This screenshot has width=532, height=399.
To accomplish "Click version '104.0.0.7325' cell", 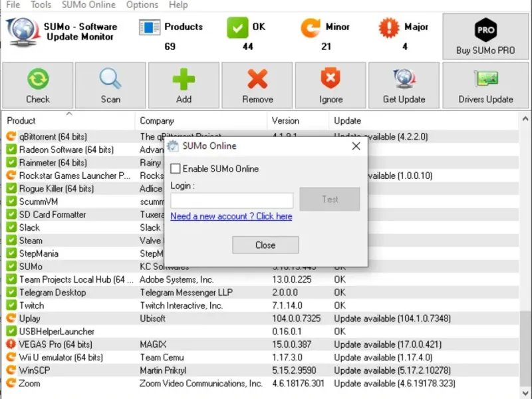I will pyautogui.click(x=296, y=319).
